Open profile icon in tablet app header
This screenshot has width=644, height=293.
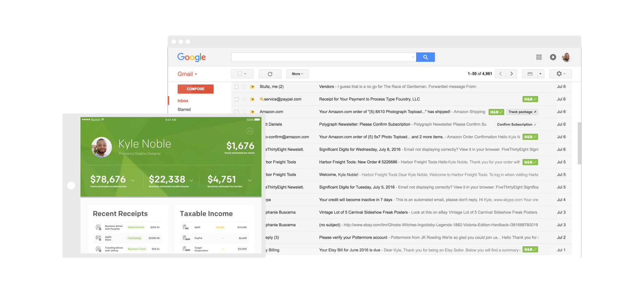pos(249,131)
